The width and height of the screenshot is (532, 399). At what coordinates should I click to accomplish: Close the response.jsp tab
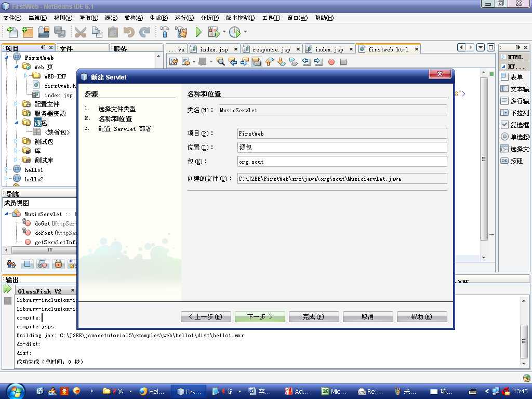click(298, 49)
